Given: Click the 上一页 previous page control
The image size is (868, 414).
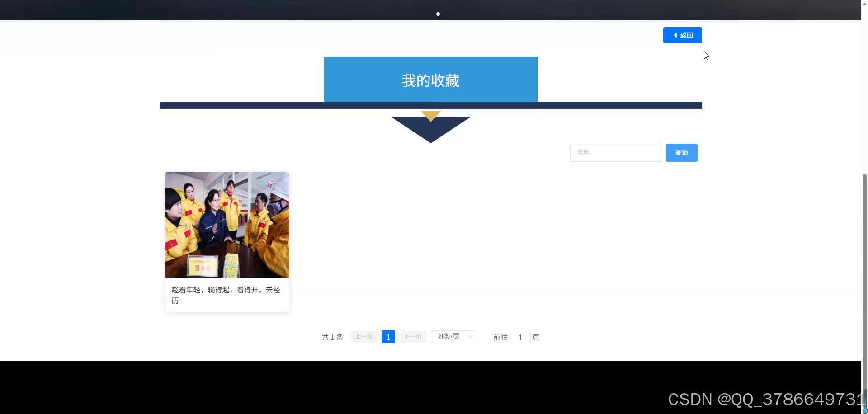Looking at the screenshot, I should tap(363, 336).
